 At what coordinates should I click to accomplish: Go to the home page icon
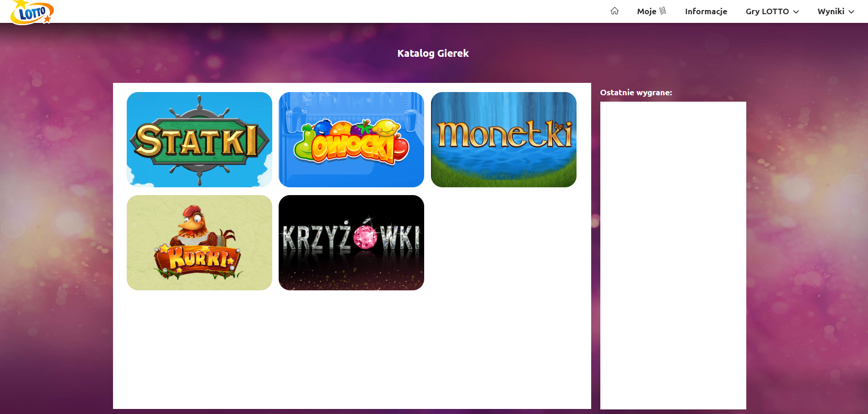tap(615, 11)
